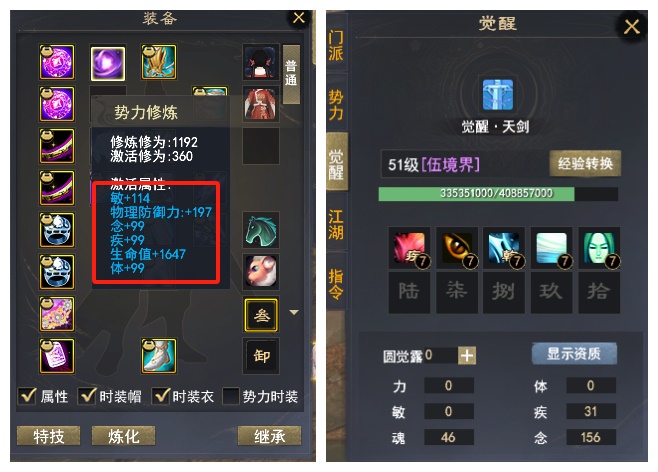Open the 觉醒·天剑 sword icon
This screenshot has height=472, width=658.
click(497, 94)
